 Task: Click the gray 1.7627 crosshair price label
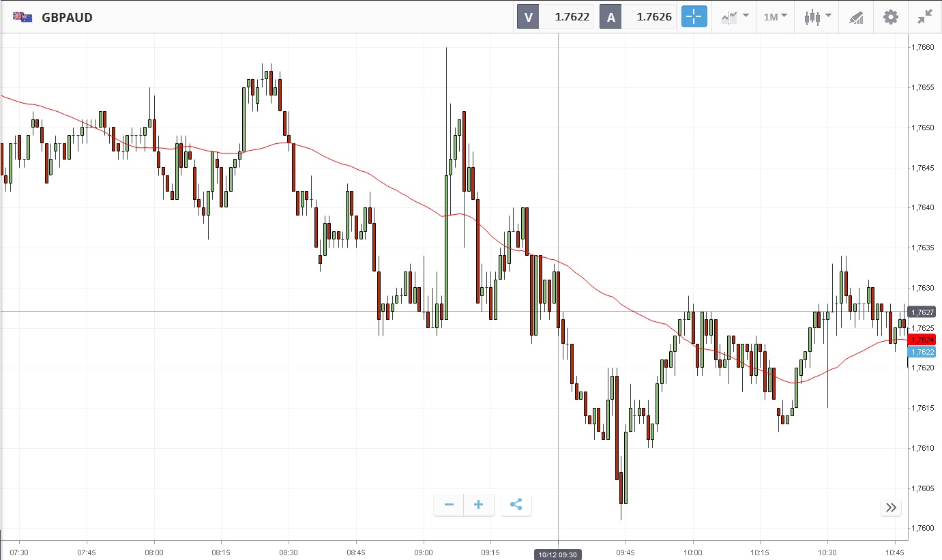(x=922, y=312)
